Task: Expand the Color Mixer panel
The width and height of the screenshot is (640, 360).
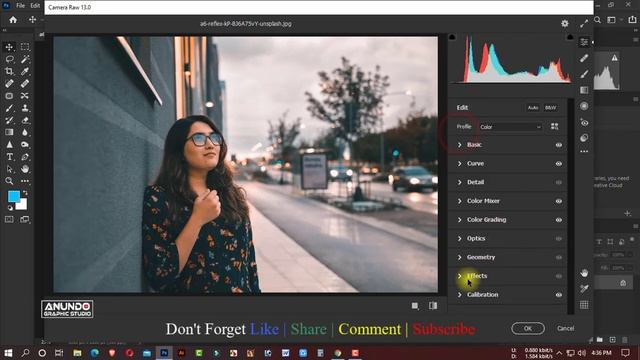Action: (460, 201)
